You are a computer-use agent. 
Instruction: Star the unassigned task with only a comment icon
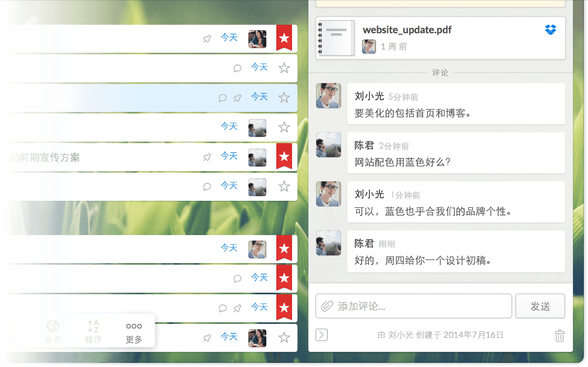coord(284,68)
